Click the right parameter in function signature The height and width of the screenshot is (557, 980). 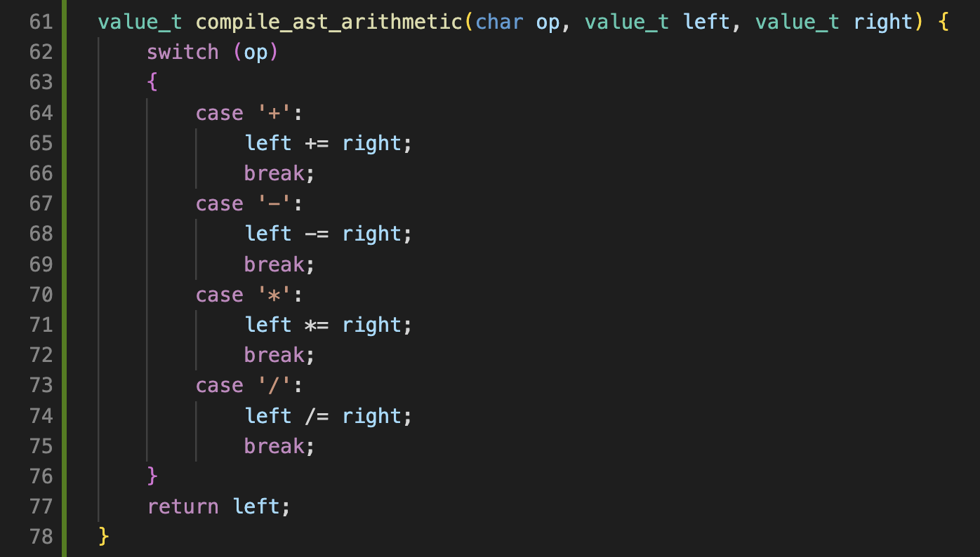tap(883, 22)
